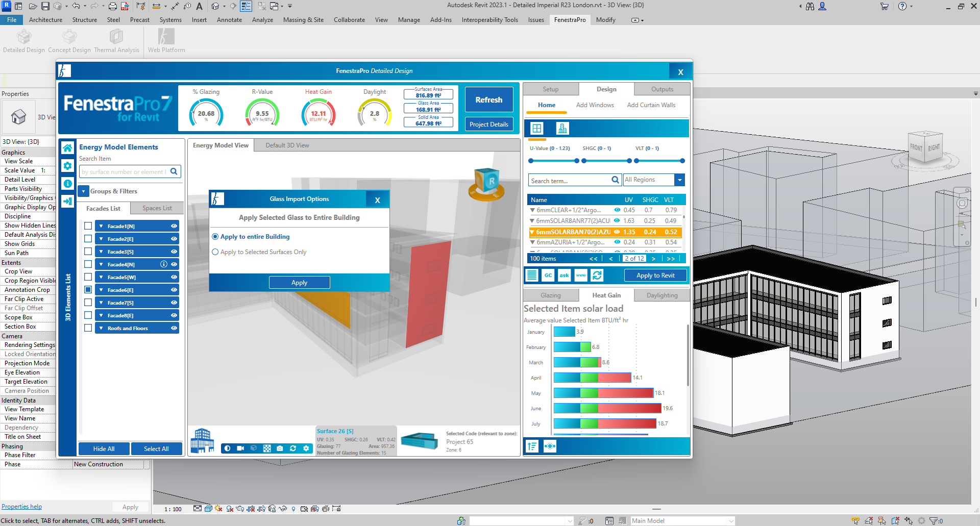This screenshot has height=526, width=980.
Task: Expand the Groups & Filters dropdown arrow
Action: tap(84, 191)
